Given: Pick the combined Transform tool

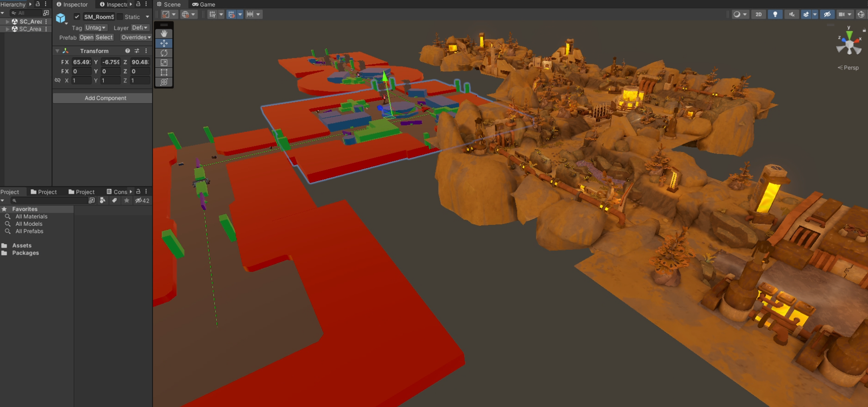Looking at the screenshot, I should click(x=164, y=82).
